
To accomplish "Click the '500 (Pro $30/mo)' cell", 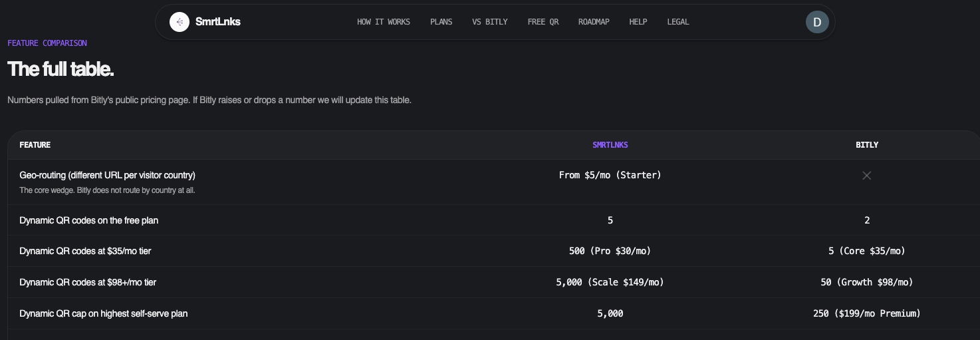I will click(610, 252).
